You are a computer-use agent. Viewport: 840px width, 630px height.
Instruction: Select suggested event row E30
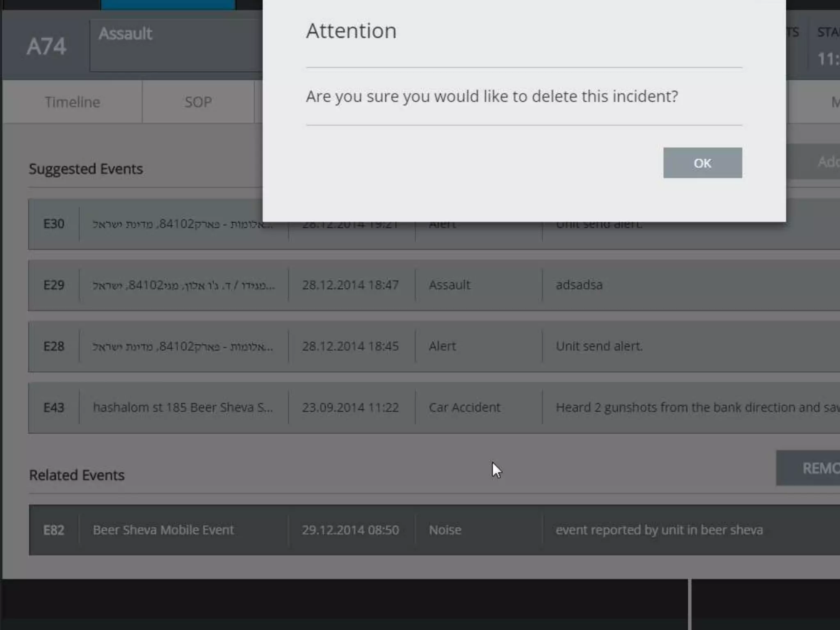point(54,224)
